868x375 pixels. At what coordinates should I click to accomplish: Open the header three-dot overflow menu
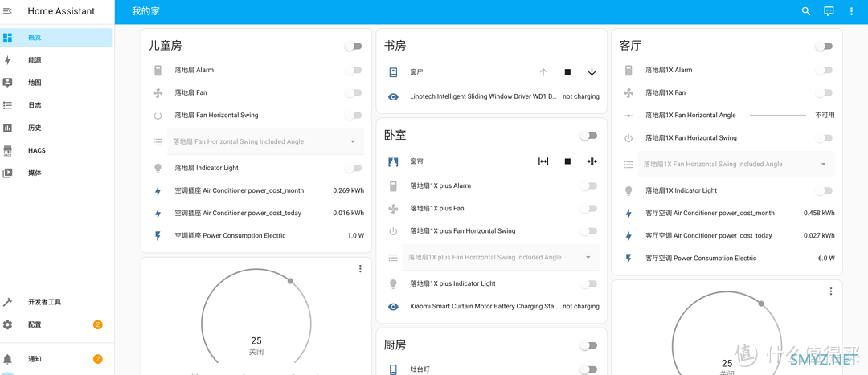click(x=851, y=11)
